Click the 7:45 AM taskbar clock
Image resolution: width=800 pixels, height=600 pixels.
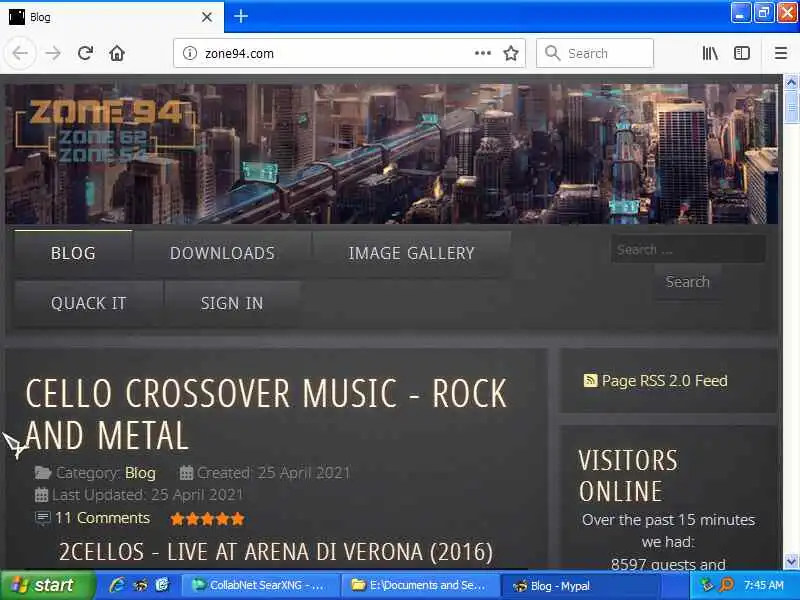click(x=764, y=585)
